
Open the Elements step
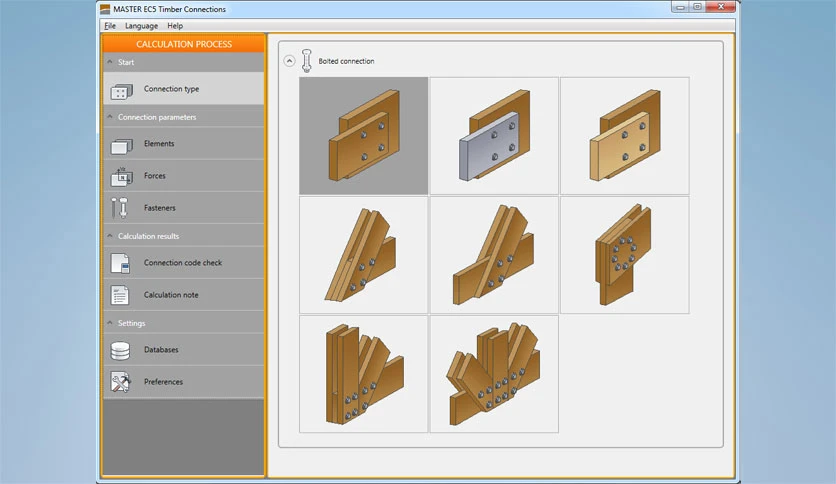point(183,143)
